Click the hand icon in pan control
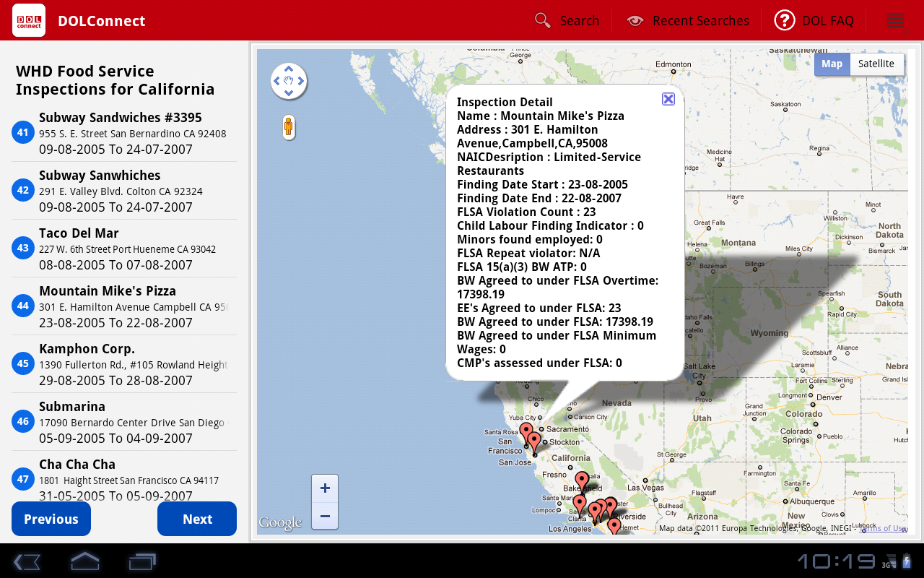Viewport: 924px width, 578px height. pyautogui.click(x=289, y=81)
